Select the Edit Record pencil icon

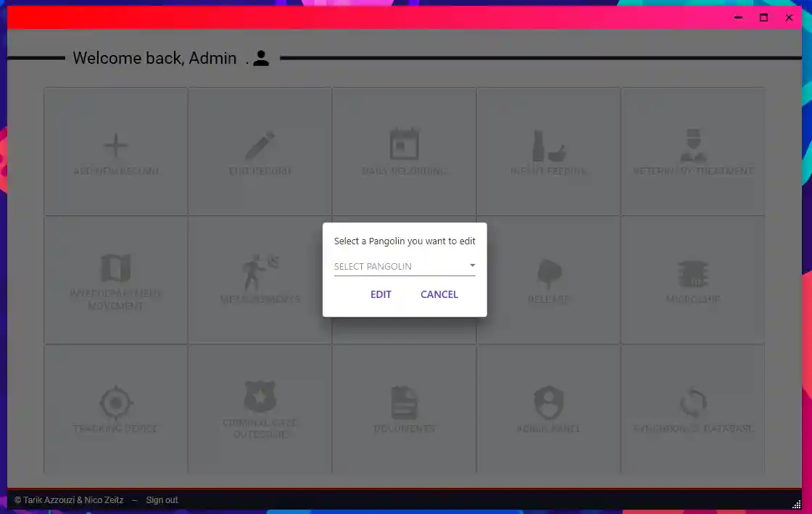pyautogui.click(x=260, y=145)
